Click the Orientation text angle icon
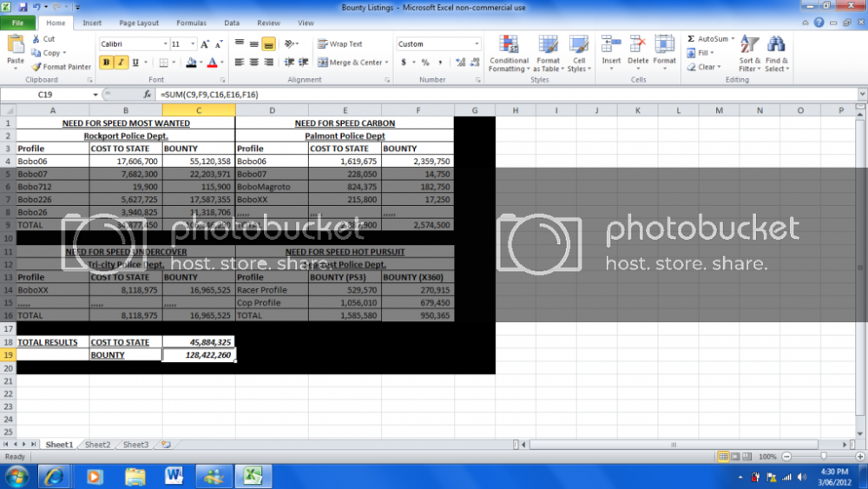Image resolution: width=868 pixels, height=489 pixels. (289, 43)
